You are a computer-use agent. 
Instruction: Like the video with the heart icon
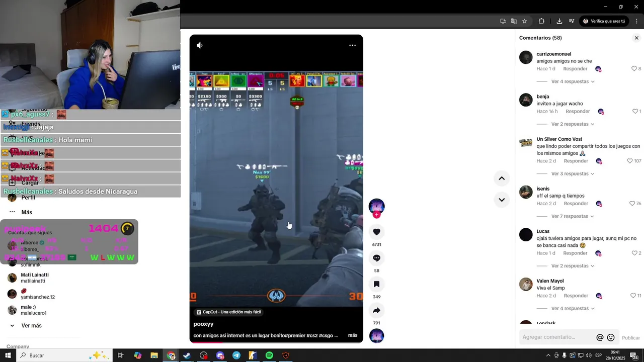pos(376,232)
